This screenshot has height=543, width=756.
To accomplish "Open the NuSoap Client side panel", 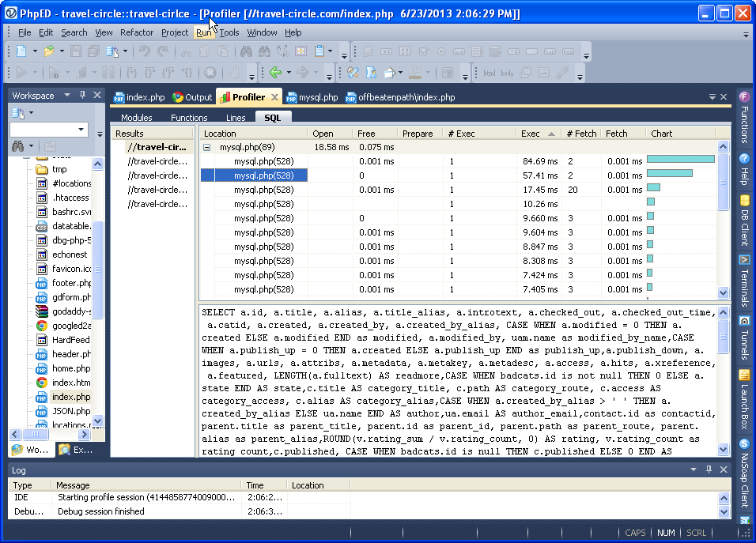I will [744, 474].
